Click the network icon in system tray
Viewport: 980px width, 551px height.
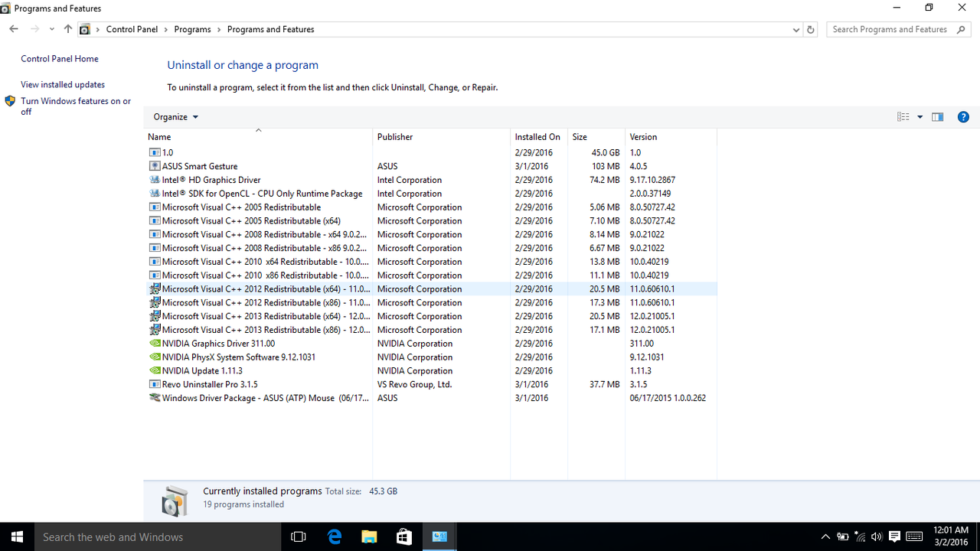[860, 536]
